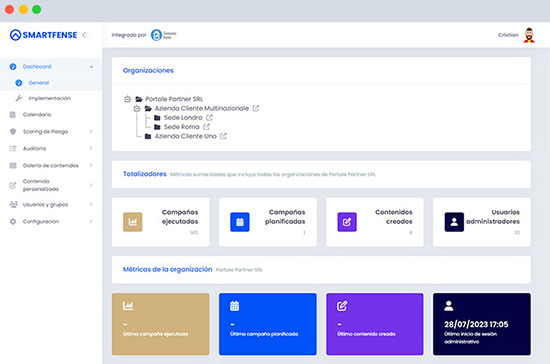Open Auditoría in the sidebar

(x=34, y=148)
